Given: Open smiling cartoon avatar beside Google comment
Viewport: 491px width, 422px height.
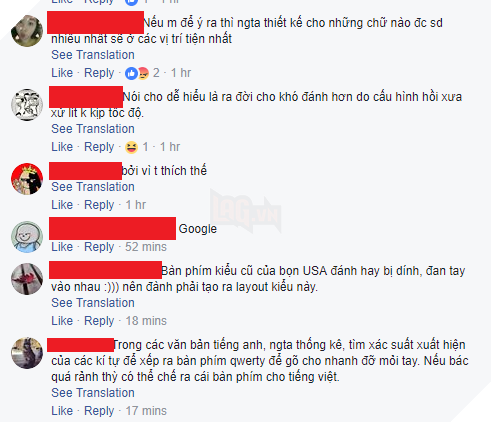Looking at the screenshot, I should pos(27,237).
